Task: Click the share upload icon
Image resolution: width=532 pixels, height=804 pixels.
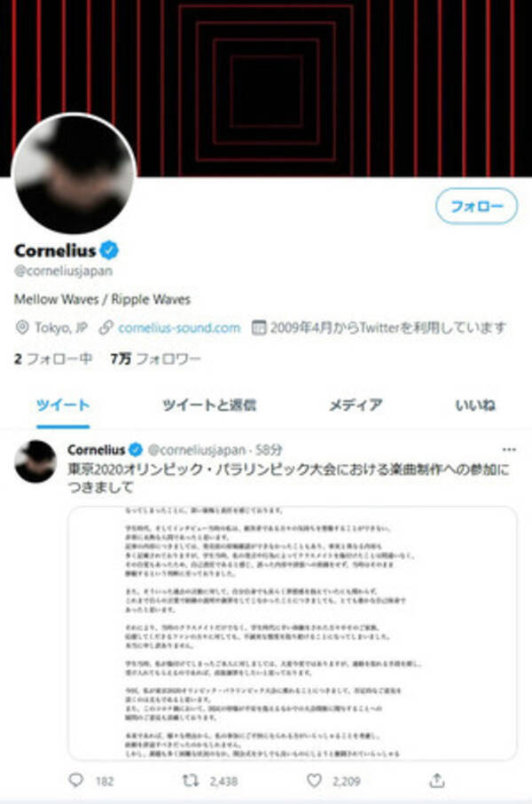Action: 436,780
